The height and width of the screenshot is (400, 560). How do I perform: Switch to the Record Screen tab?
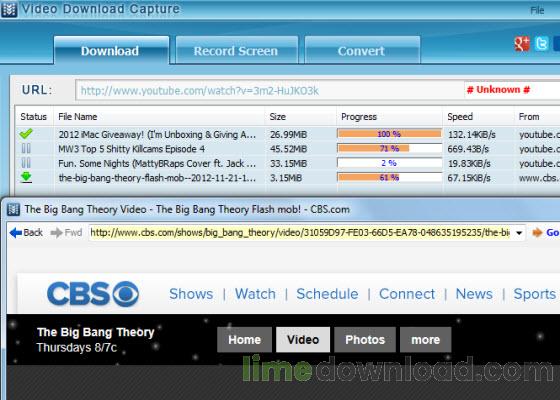(236, 50)
